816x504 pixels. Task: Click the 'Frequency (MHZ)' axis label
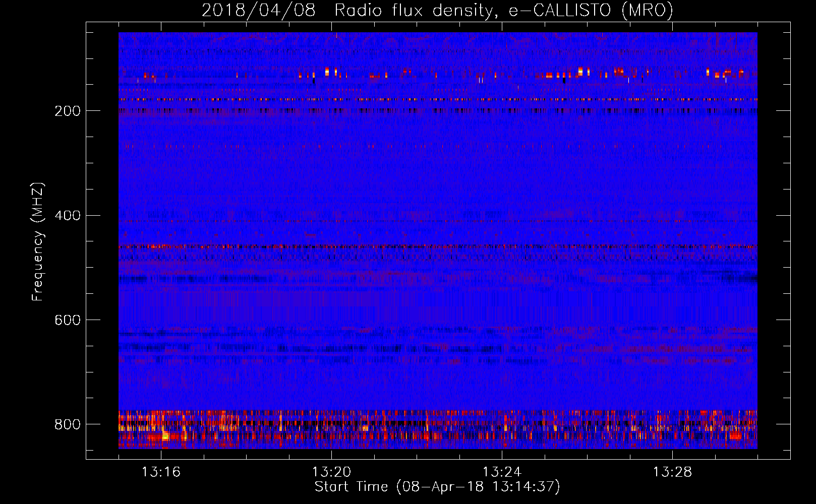pyautogui.click(x=38, y=241)
